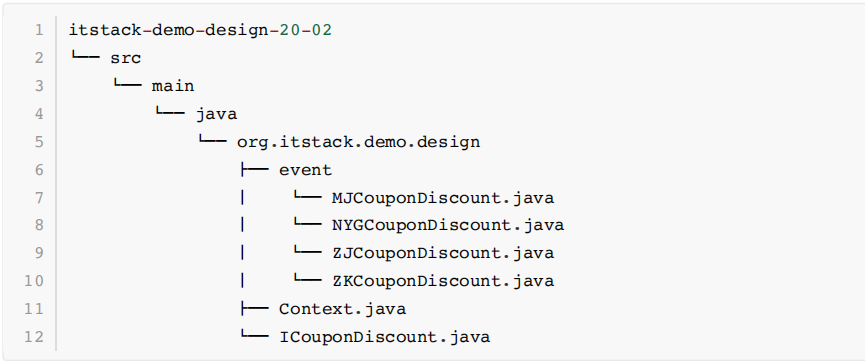Click line number 10 in gutter
Image resolution: width=865 pixels, height=361 pixels.
(33, 280)
